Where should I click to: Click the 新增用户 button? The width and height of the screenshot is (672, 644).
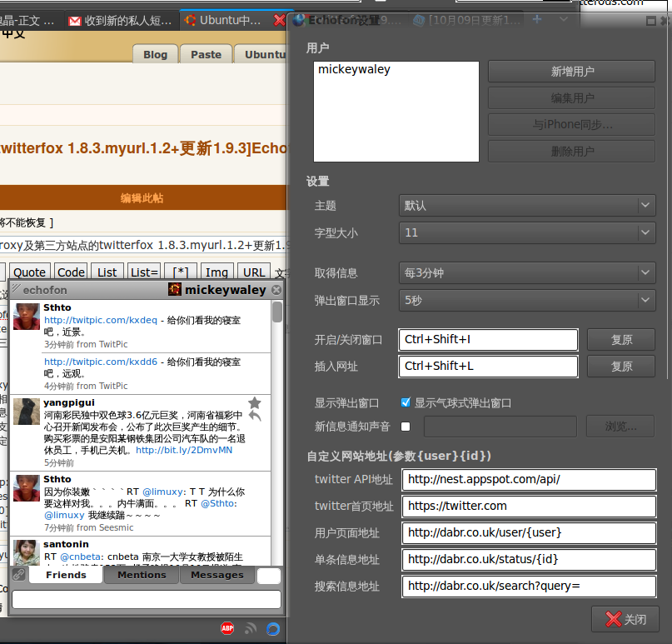[572, 71]
